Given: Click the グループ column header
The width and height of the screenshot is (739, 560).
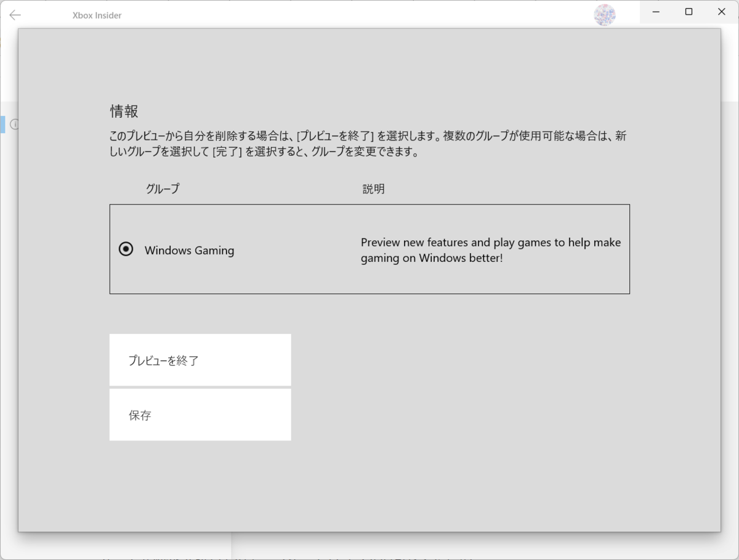Looking at the screenshot, I should click(163, 189).
